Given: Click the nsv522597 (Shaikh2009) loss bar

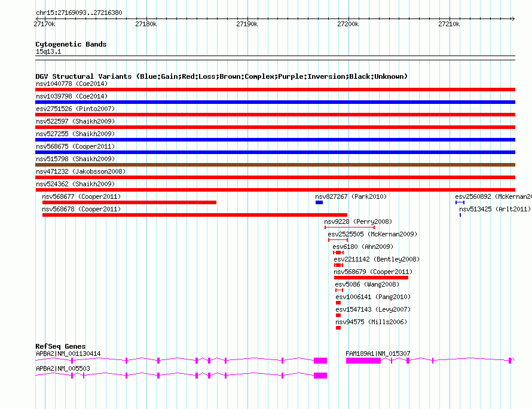Looking at the screenshot, I should coord(275,127).
